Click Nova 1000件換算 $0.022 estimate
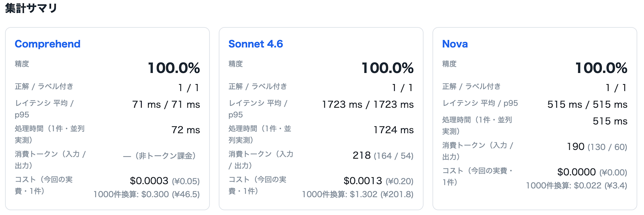Screen dimensions: 644x215 577,186
